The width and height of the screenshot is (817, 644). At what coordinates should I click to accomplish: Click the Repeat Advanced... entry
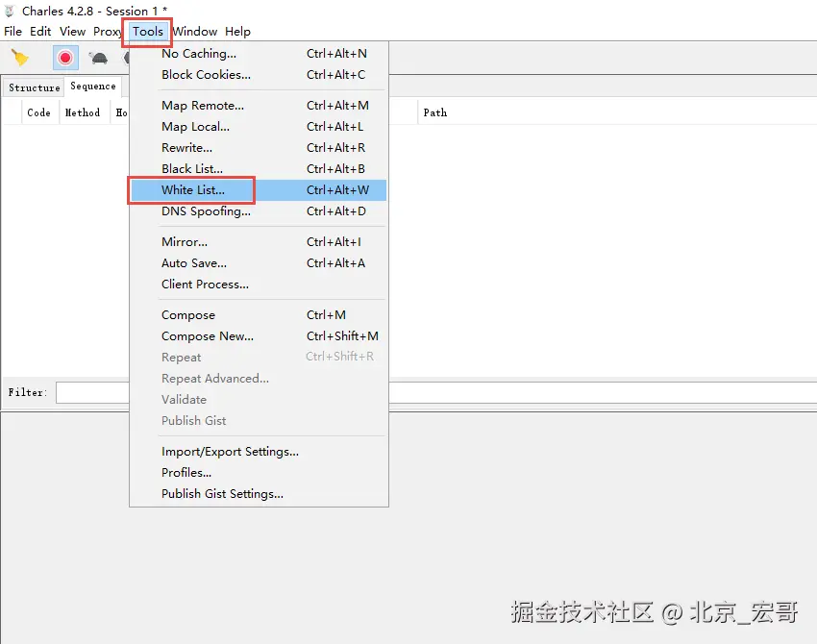pos(258,379)
